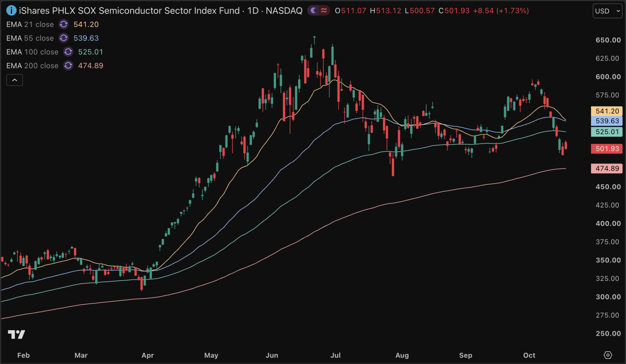Viewport: 626px width, 364px height.
Task: Click the red approximate-equal icon in header
Action: (324, 10)
